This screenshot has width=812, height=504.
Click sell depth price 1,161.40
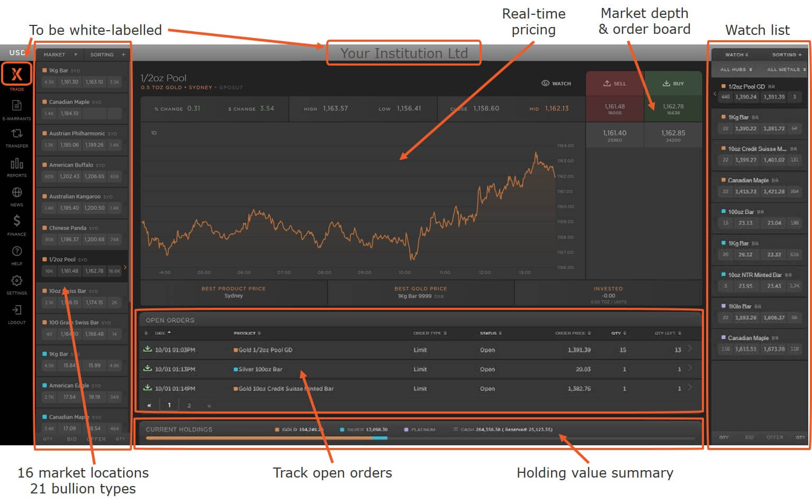tap(615, 135)
